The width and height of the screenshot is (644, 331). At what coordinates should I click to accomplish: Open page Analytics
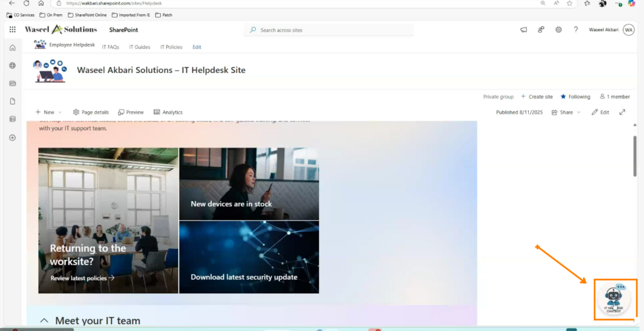(168, 112)
